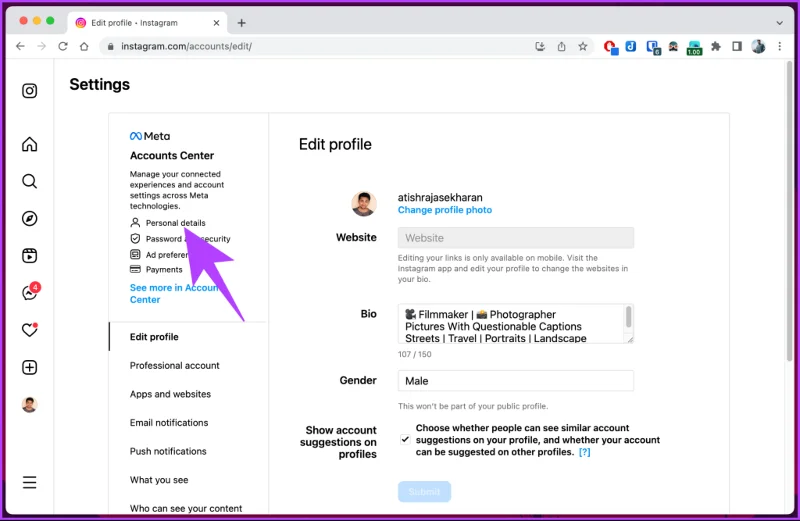
Task: Open Reels icon in sidebar
Action: click(30, 256)
